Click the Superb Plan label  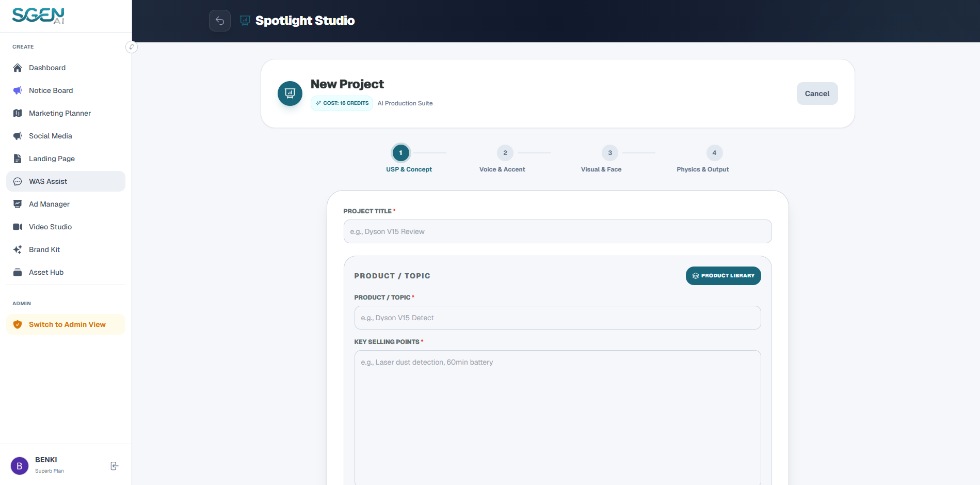[50, 471]
